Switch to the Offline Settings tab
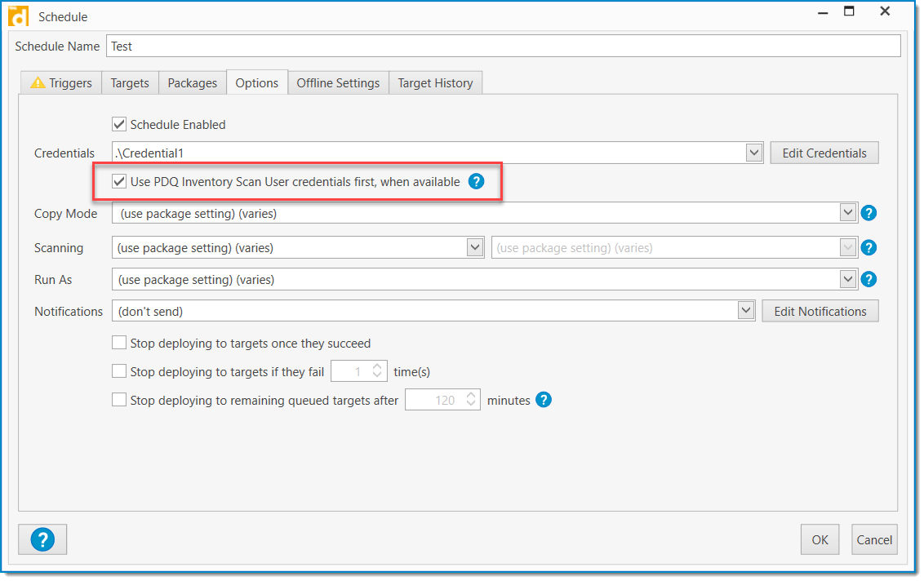 pyautogui.click(x=338, y=82)
